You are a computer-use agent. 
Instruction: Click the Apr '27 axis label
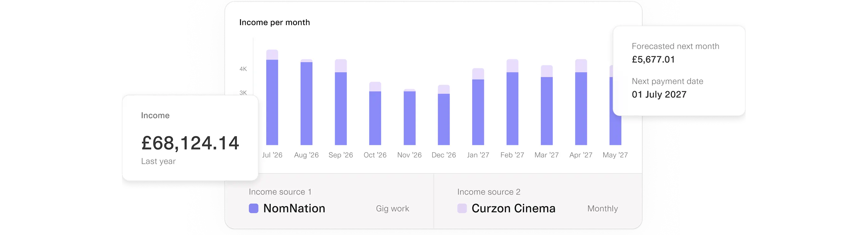pos(581,155)
